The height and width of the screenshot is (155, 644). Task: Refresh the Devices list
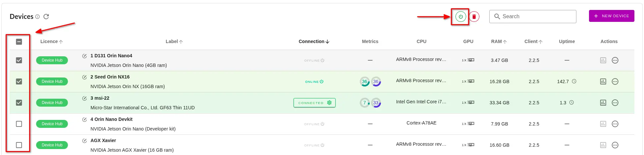(x=46, y=17)
